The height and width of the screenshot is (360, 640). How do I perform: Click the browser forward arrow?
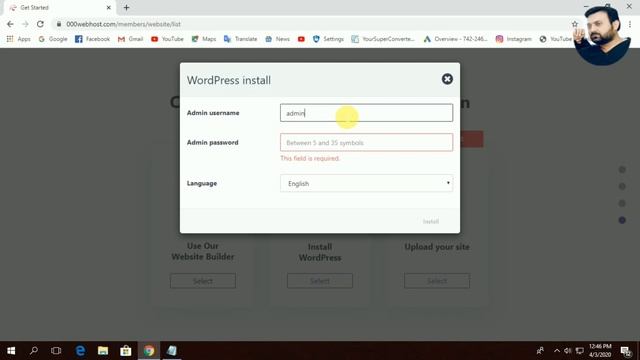pyautogui.click(x=25, y=24)
